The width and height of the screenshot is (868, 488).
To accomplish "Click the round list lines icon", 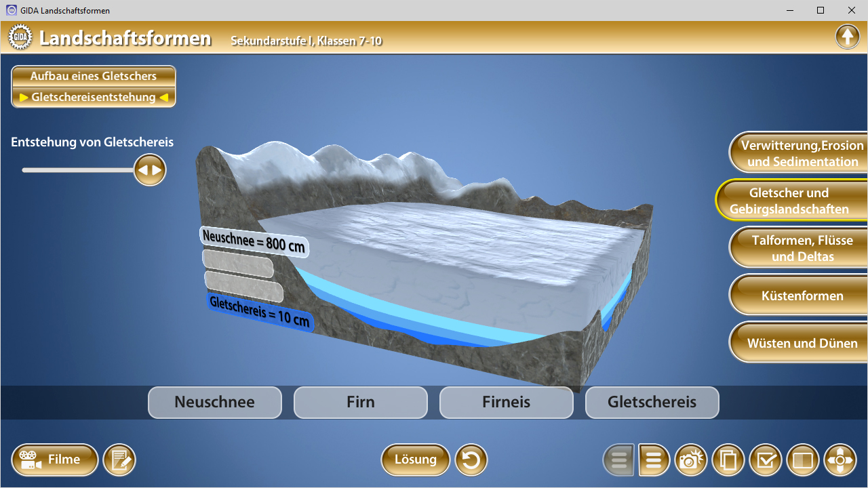I will tap(654, 460).
